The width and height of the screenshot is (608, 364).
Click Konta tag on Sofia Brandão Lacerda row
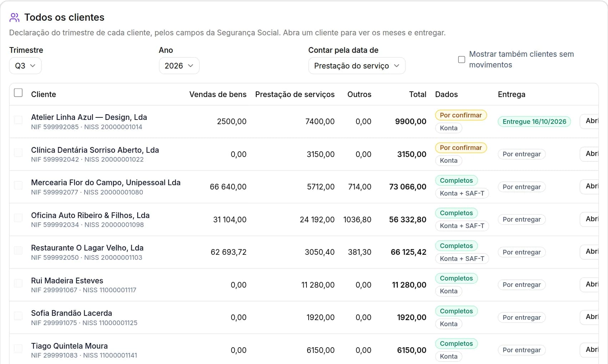click(449, 324)
